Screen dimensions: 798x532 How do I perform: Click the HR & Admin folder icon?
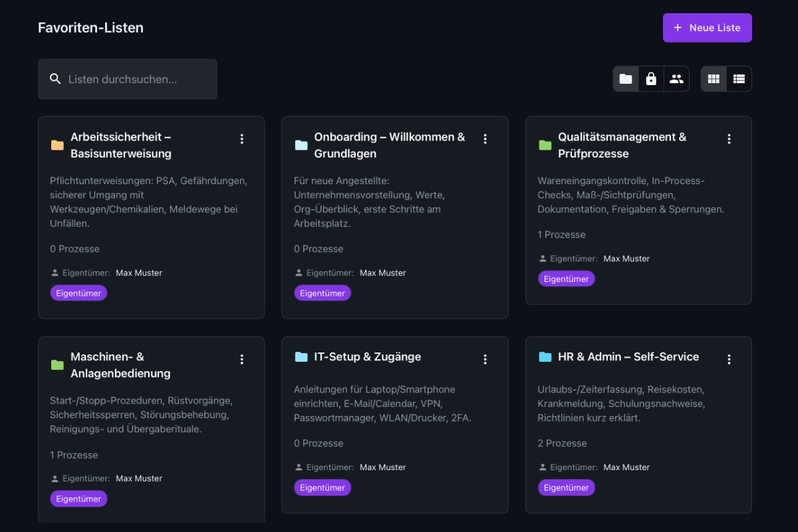(545, 357)
